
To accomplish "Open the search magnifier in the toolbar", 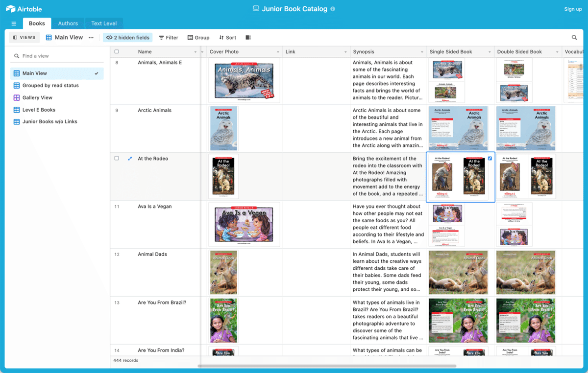I will tap(574, 38).
